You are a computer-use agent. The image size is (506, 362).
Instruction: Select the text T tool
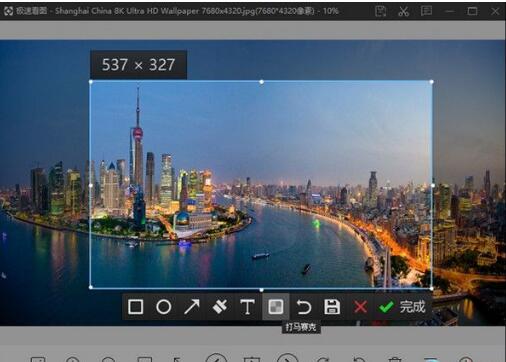coord(248,307)
